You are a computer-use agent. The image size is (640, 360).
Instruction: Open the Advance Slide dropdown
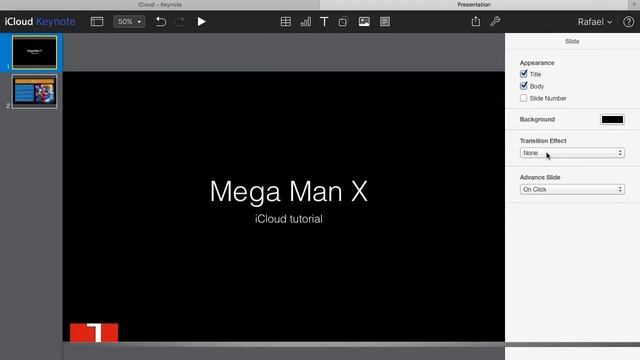click(x=572, y=189)
